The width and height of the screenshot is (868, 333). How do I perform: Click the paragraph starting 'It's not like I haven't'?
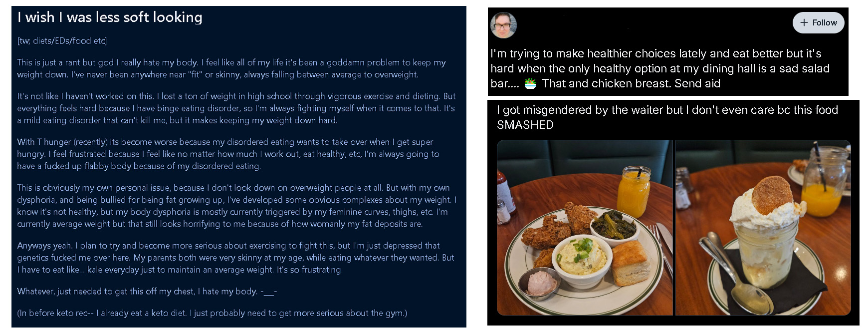(236, 108)
